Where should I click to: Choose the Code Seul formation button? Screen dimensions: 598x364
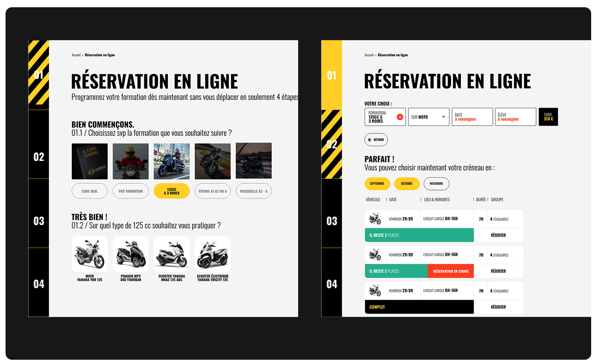[x=90, y=191]
